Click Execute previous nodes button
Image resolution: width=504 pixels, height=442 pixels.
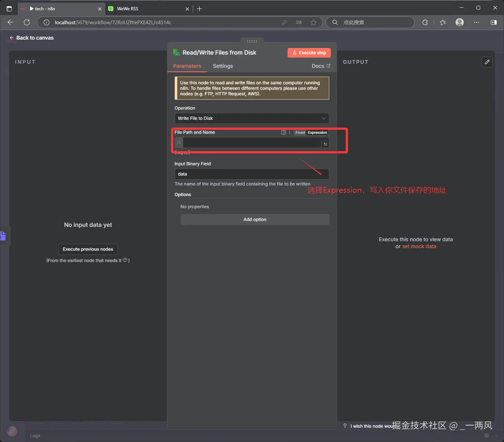88,249
